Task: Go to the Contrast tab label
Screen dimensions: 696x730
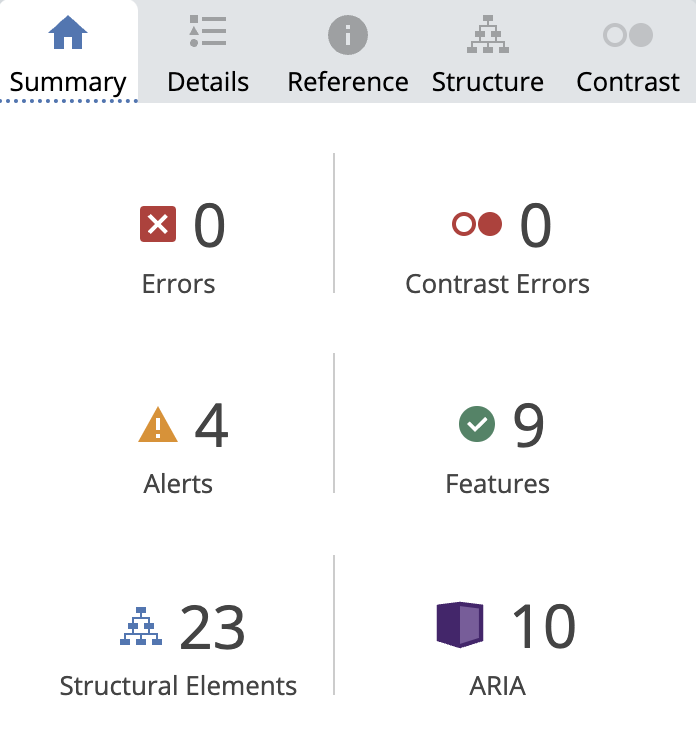Action: click(x=628, y=82)
